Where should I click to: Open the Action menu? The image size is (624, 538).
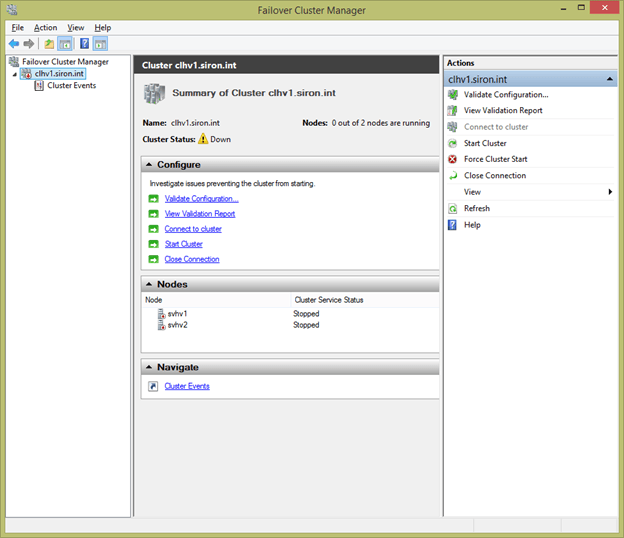(x=46, y=28)
